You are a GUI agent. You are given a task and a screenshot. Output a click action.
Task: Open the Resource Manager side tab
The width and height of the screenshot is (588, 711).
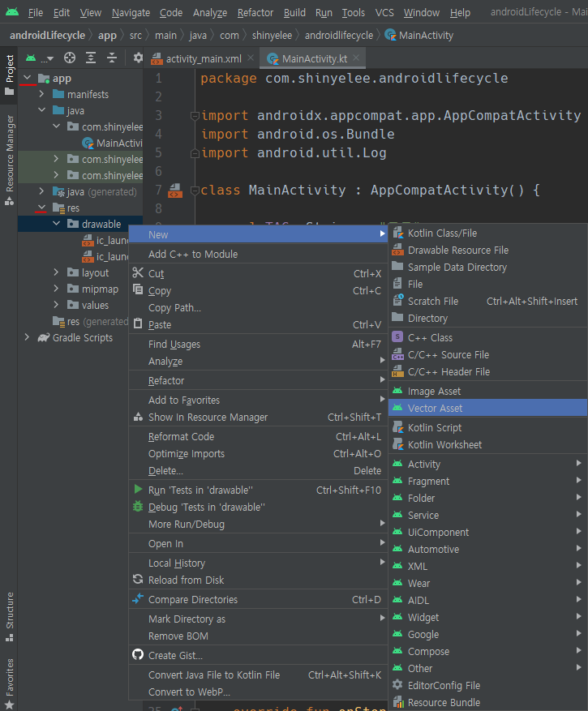click(x=9, y=160)
